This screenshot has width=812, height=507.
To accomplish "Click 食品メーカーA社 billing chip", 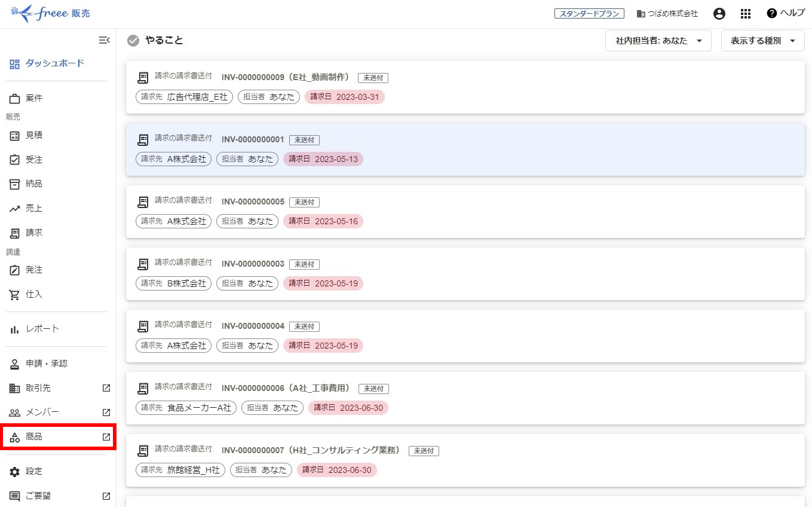I will coord(186,408).
